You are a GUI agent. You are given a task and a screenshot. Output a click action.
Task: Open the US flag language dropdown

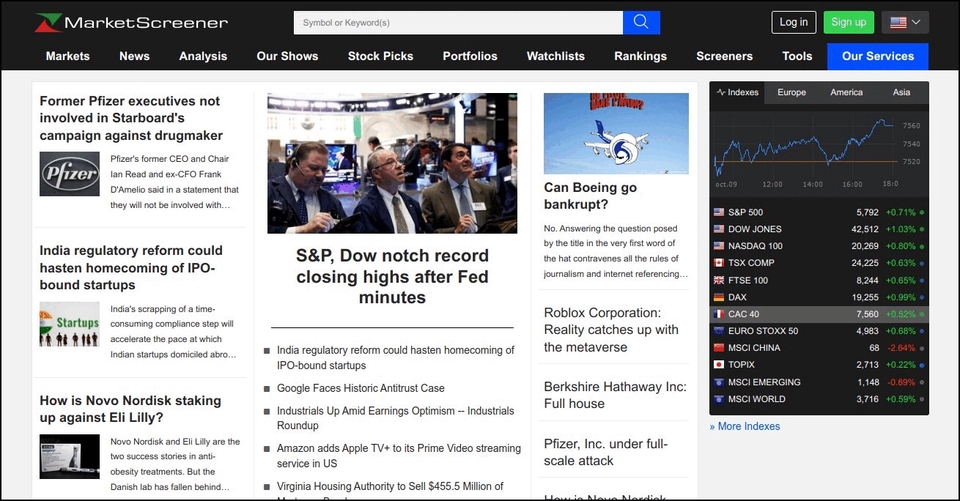tap(905, 23)
